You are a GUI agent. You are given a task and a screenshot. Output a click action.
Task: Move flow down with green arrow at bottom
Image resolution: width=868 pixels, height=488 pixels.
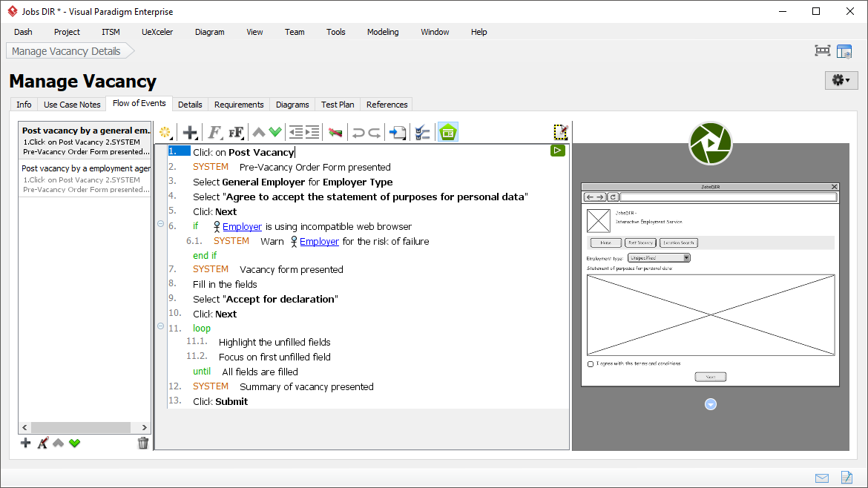75,443
